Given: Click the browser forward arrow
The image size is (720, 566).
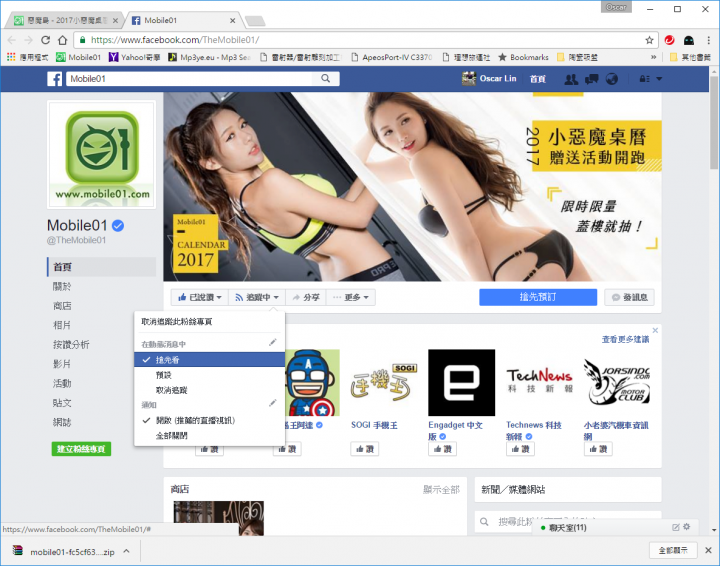Looking at the screenshot, I should [x=28, y=40].
